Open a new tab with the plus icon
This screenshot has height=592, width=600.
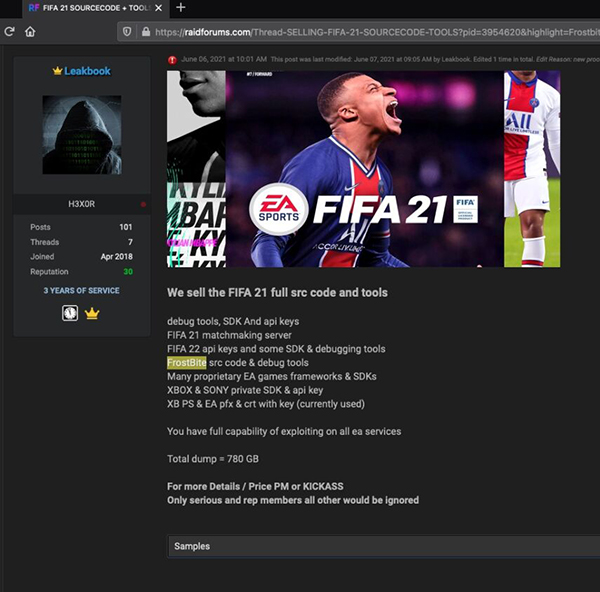(x=181, y=7)
